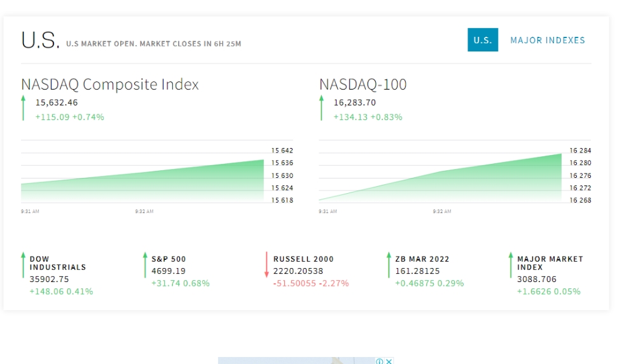The height and width of the screenshot is (364, 636).
Task: Click the +115.09 +0.74% change text
Action: [x=70, y=117]
